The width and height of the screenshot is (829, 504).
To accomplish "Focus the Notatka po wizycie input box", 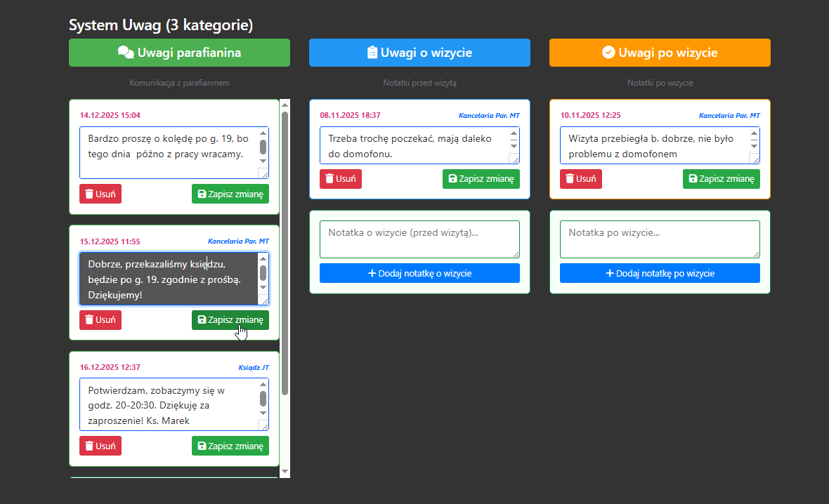I will click(x=659, y=239).
